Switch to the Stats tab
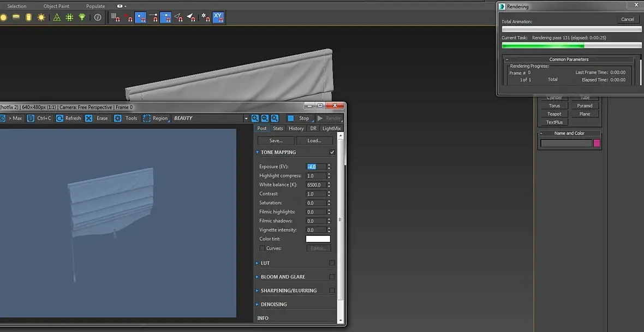Screen dimensions: 644x332 point(278,128)
